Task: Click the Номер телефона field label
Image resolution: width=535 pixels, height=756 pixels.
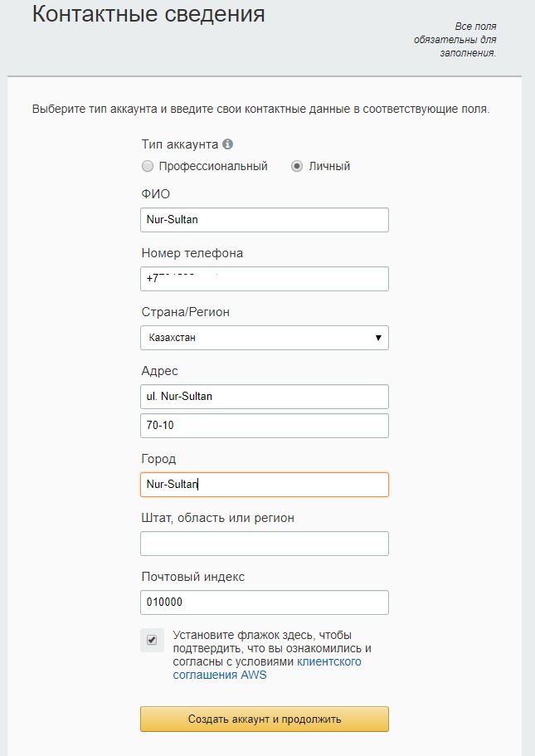Action: [x=192, y=253]
